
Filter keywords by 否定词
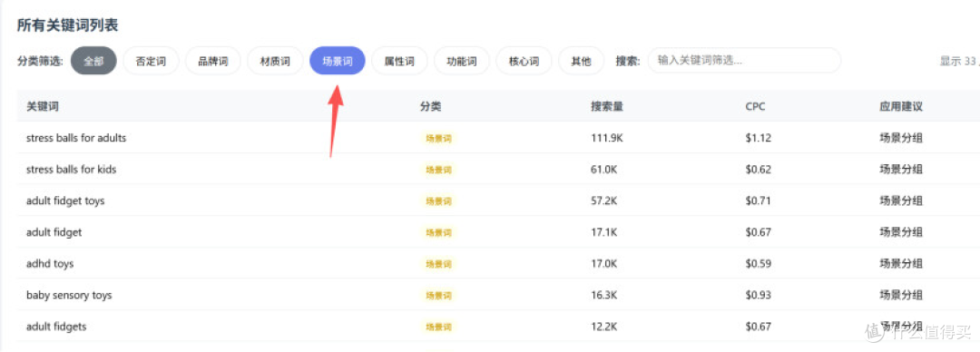[x=151, y=62]
